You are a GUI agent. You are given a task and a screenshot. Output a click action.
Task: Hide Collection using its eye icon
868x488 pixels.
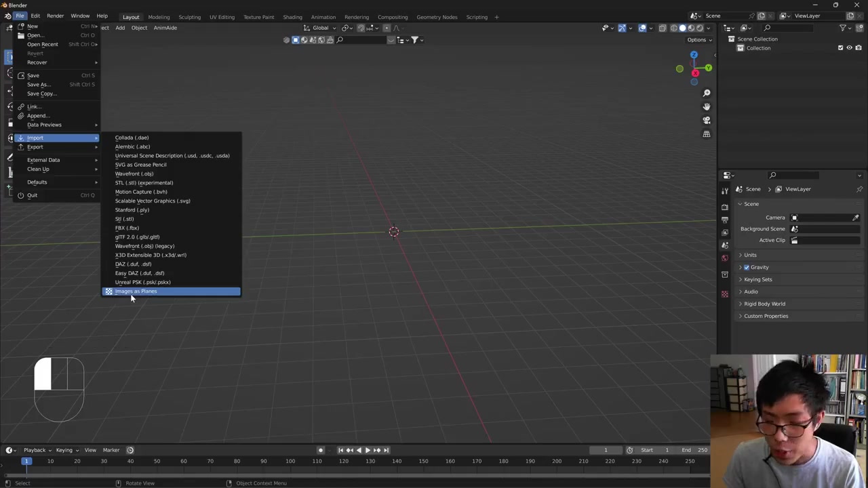(x=849, y=48)
